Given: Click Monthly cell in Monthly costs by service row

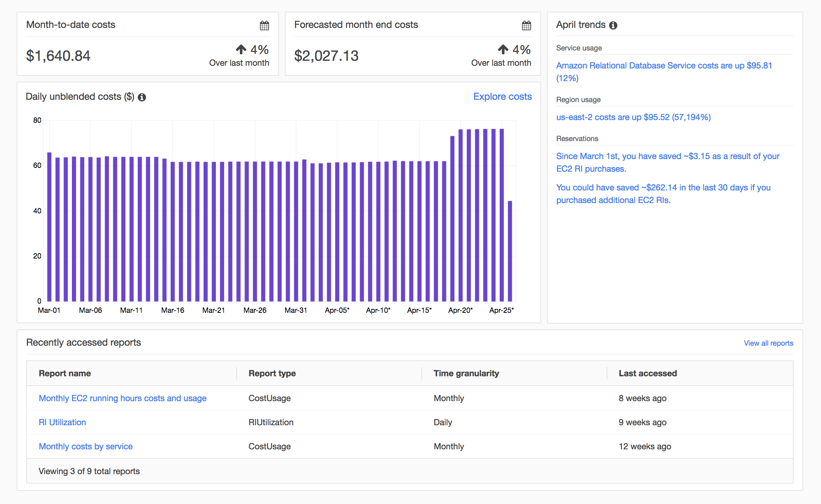Looking at the screenshot, I should tap(448, 446).
